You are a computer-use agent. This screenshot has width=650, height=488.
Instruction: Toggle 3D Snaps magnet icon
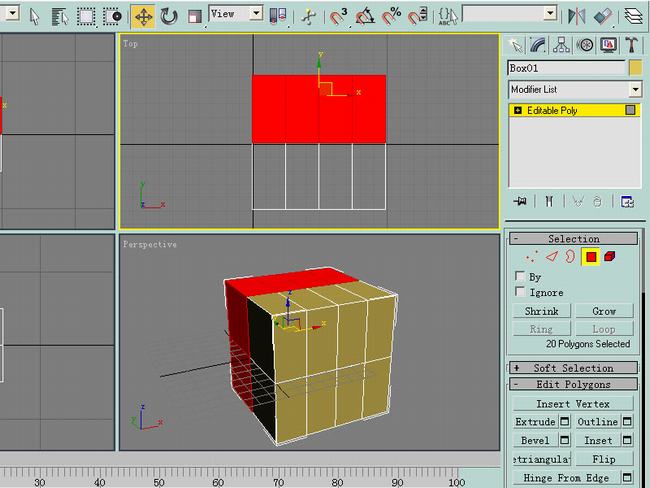[x=338, y=17]
